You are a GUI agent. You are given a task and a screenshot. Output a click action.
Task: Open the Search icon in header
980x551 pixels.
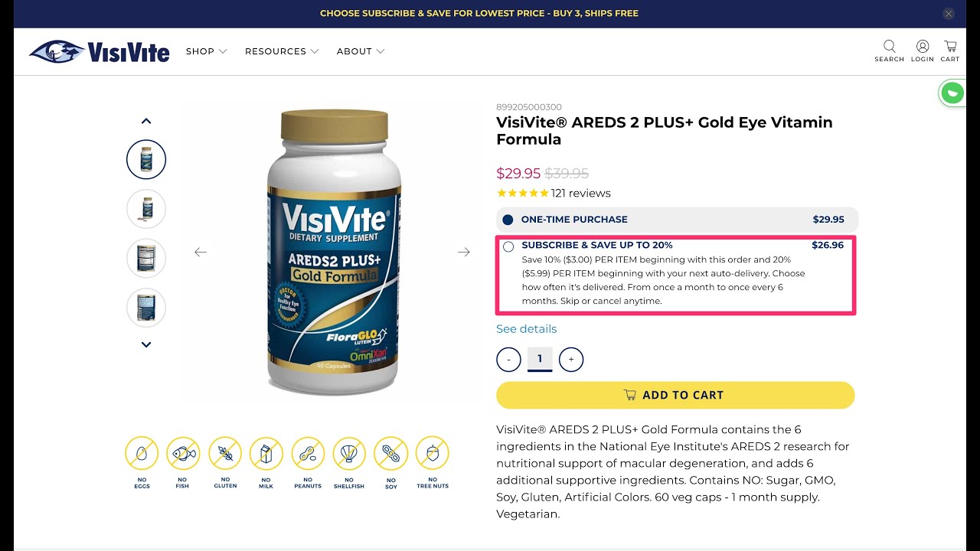click(x=889, y=51)
